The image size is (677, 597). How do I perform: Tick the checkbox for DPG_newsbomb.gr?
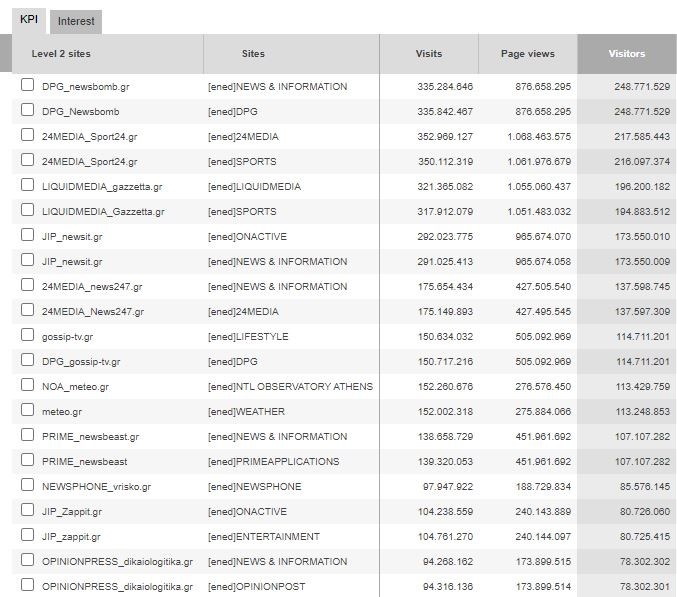click(28, 86)
